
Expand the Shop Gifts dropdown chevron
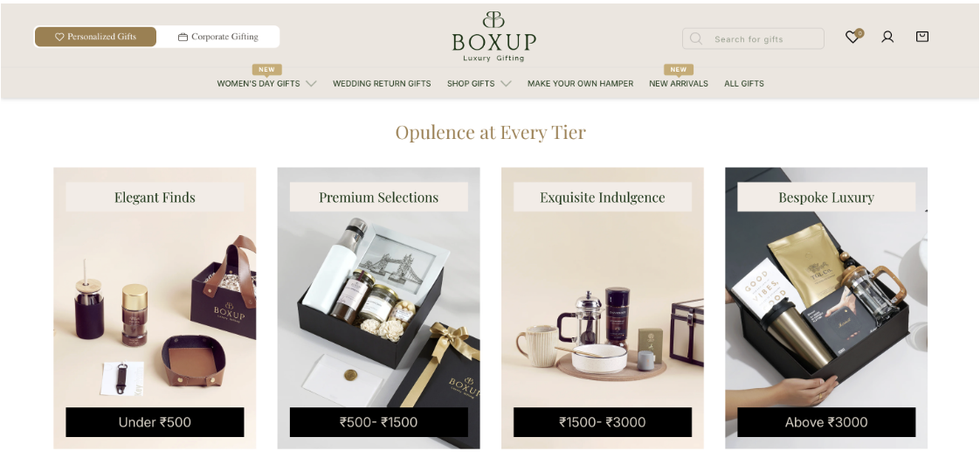pyautogui.click(x=506, y=84)
